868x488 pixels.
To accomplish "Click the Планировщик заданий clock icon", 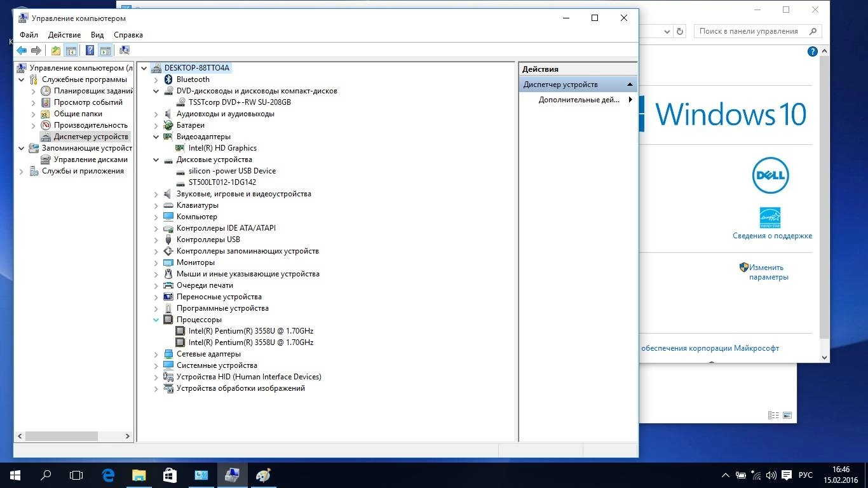I will (x=46, y=91).
